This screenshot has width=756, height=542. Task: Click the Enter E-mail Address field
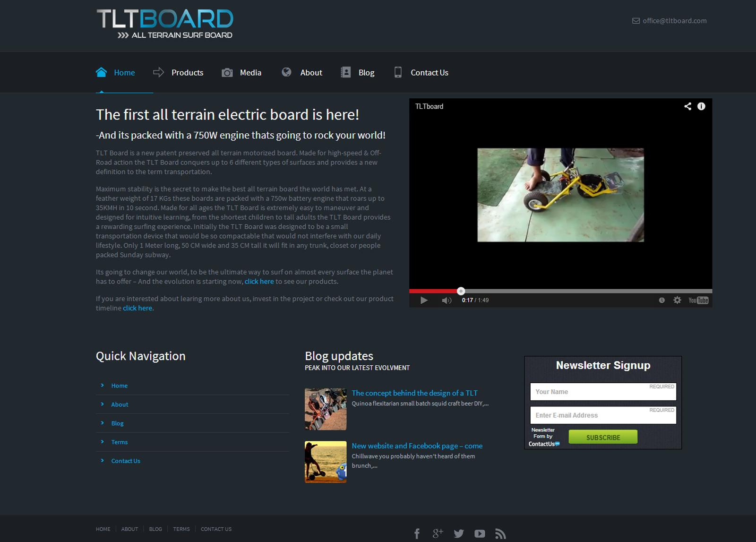pyautogui.click(x=603, y=415)
